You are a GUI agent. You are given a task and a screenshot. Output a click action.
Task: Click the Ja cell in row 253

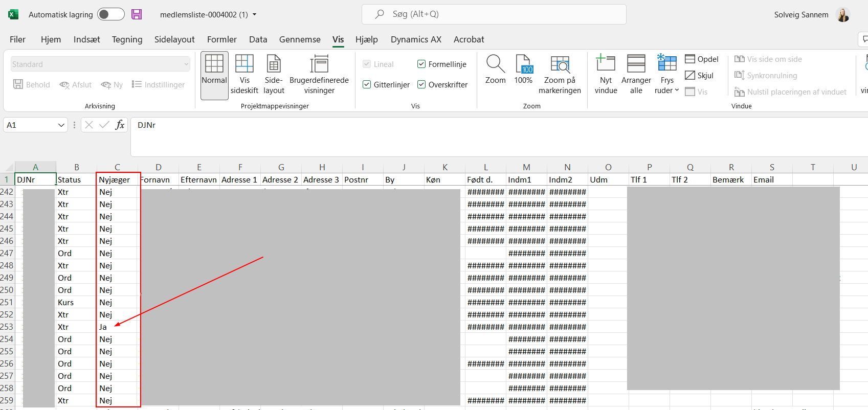117,327
